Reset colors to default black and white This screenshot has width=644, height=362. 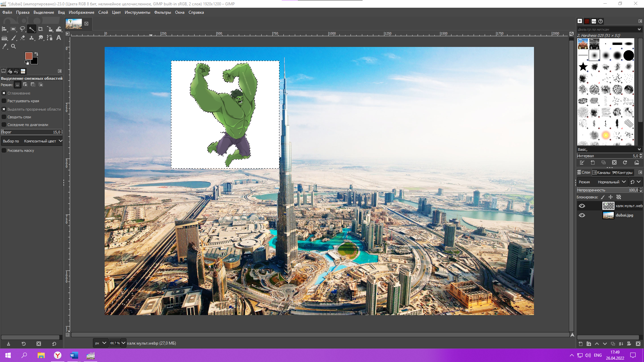26,63
